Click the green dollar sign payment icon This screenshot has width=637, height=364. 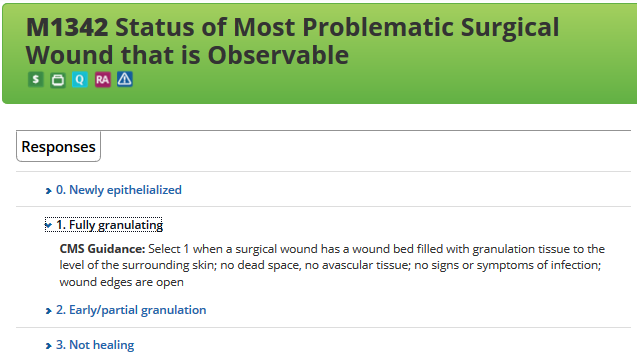(x=36, y=79)
